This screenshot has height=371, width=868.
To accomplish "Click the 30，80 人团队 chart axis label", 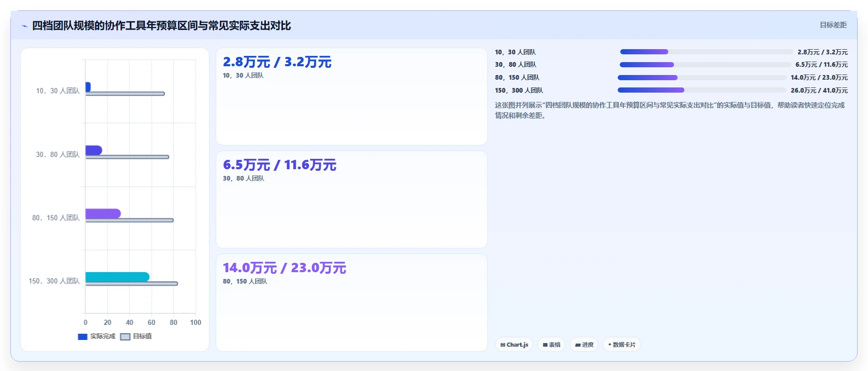I will [x=58, y=155].
